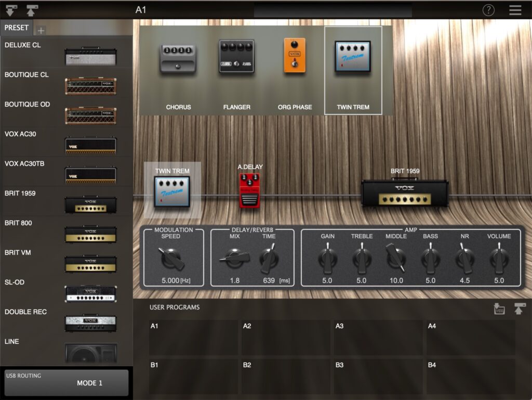Choose the LINE preset

point(66,350)
